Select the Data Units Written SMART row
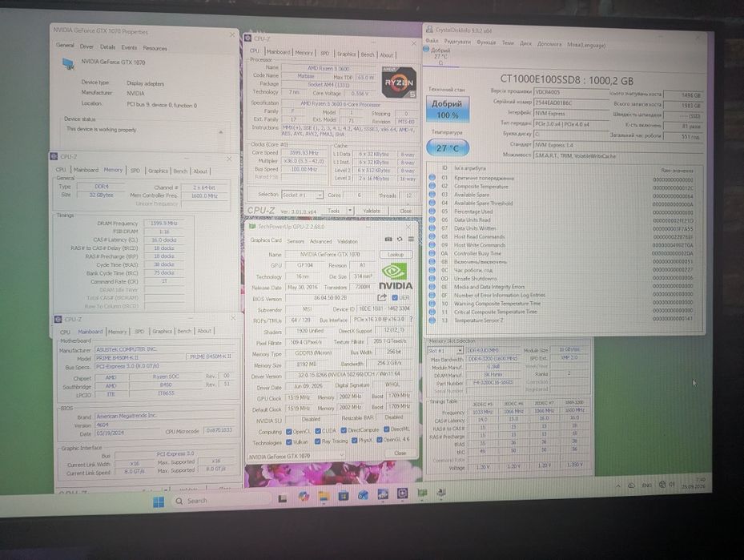 [561, 228]
